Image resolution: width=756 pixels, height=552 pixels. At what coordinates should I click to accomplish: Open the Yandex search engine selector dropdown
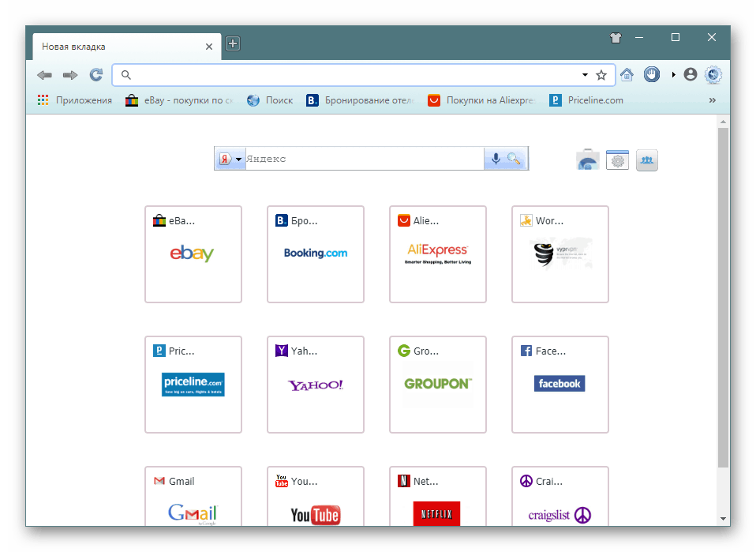230,159
